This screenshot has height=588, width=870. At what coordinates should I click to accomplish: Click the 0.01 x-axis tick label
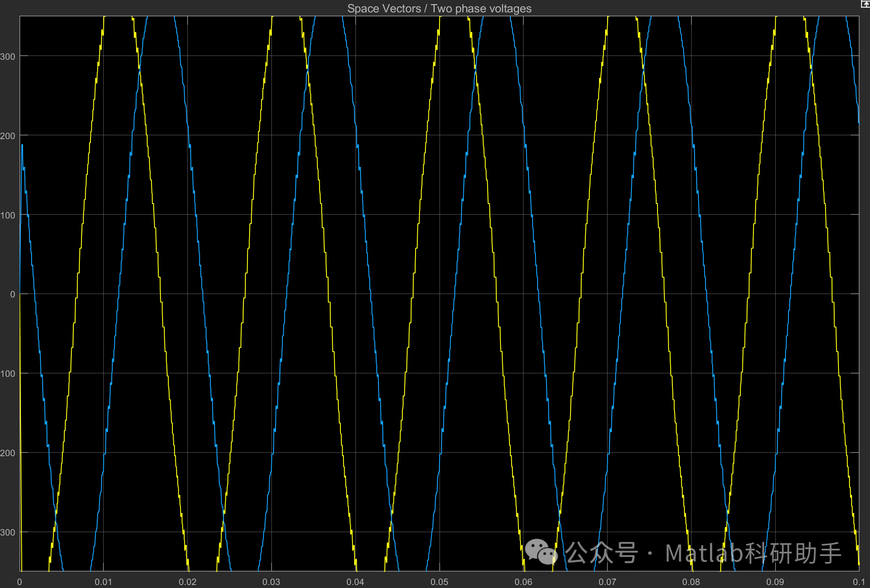click(103, 582)
